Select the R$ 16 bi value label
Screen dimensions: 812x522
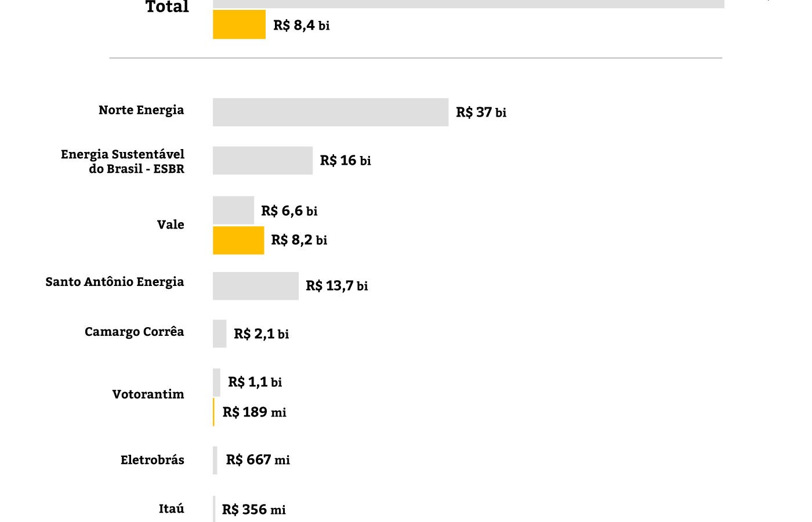point(345,161)
